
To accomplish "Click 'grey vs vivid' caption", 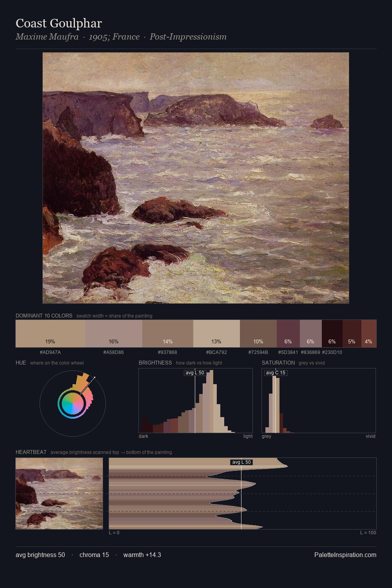I will pyautogui.click(x=312, y=363).
